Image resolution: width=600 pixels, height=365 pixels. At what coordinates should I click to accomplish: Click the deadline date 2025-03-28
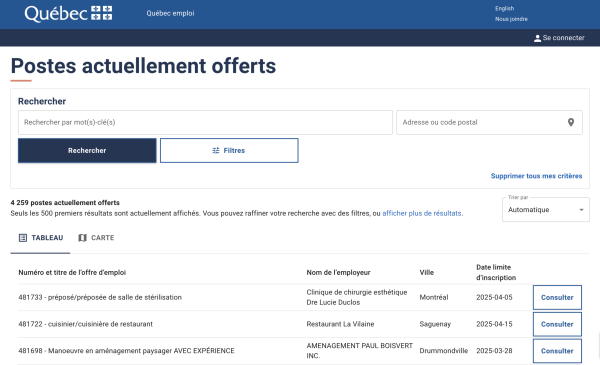click(x=494, y=351)
